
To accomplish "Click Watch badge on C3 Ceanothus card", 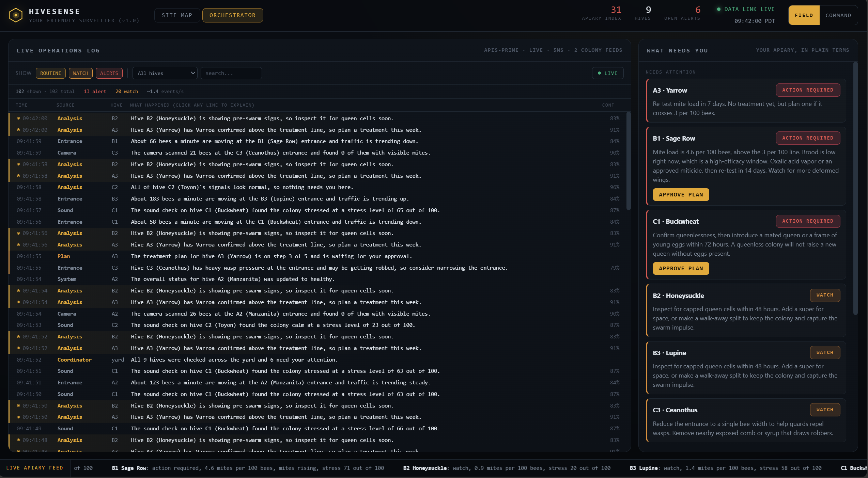I will coord(825,410).
